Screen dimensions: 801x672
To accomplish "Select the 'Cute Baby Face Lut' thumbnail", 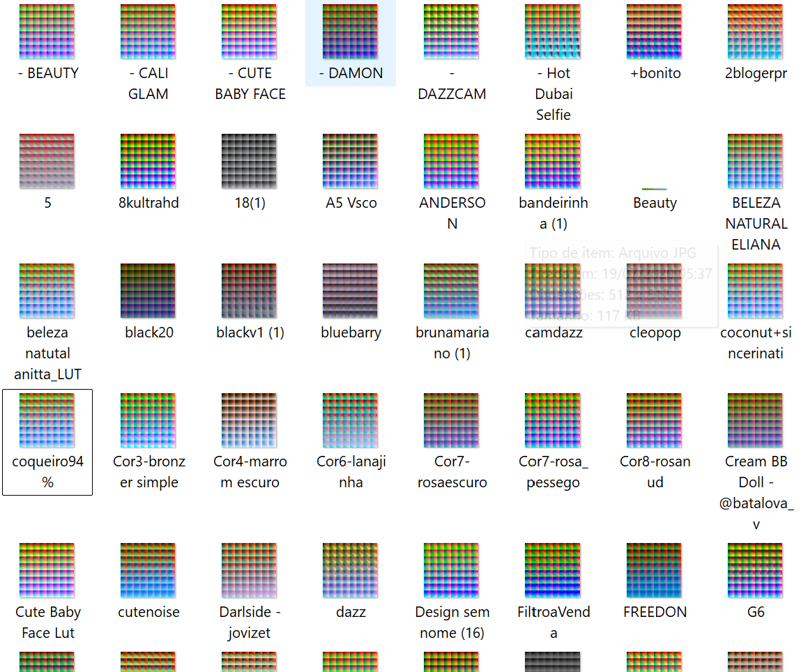I will click(x=47, y=571).
